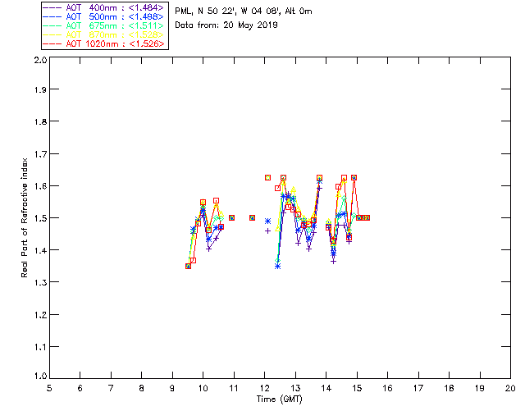Click the 20 x-axis tick label
Screen dimensions: 525x420
(510, 388)
